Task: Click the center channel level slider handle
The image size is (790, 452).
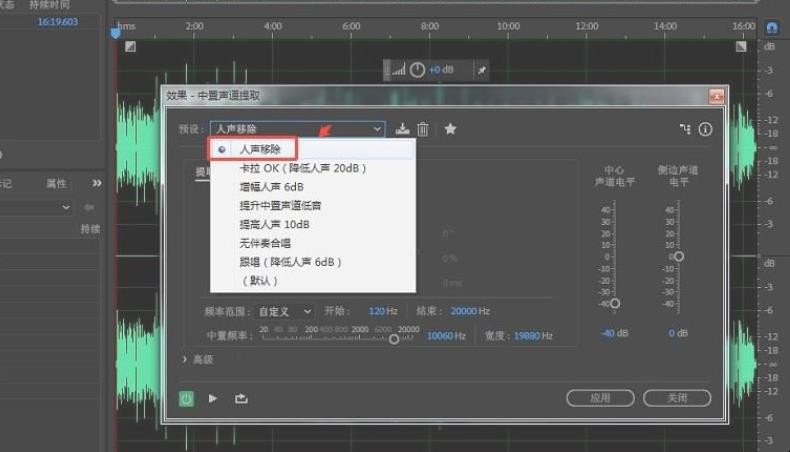Action: pos(615,303)
